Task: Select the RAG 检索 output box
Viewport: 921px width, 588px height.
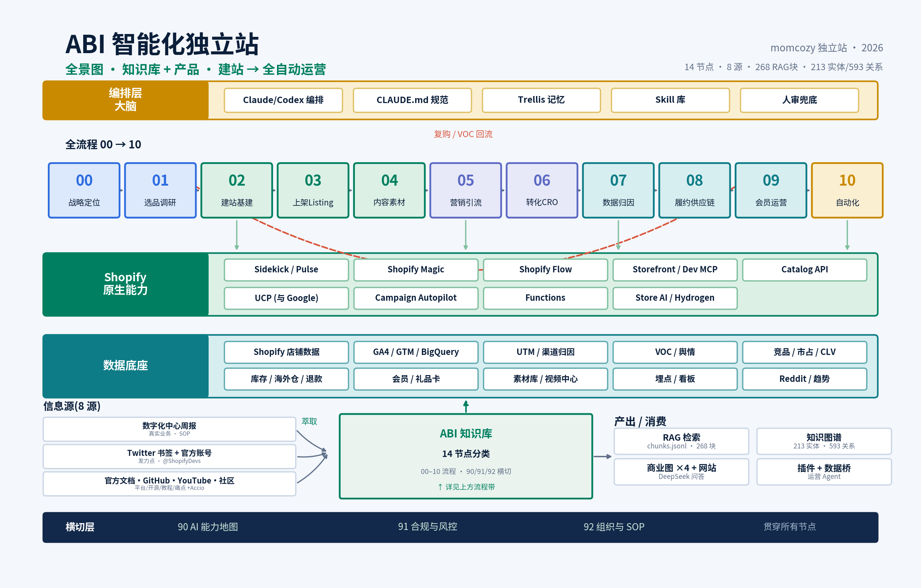Action: point(681,441)
